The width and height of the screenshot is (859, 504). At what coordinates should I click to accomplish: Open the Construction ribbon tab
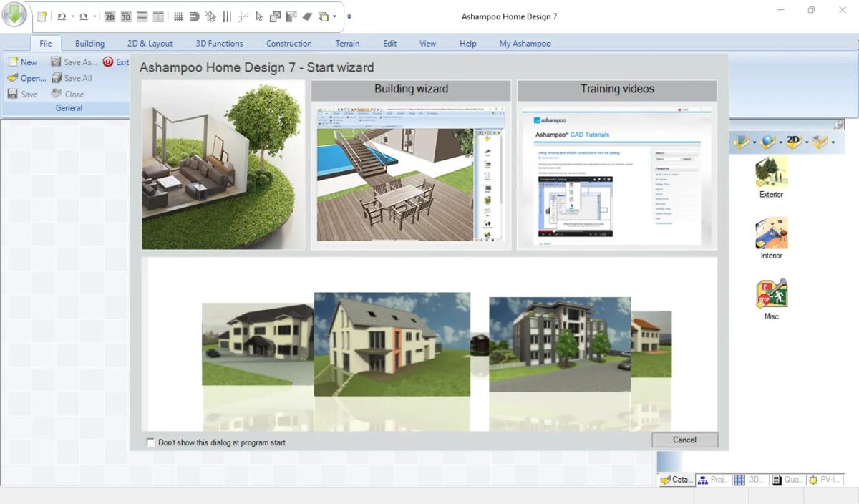(288, 43)
